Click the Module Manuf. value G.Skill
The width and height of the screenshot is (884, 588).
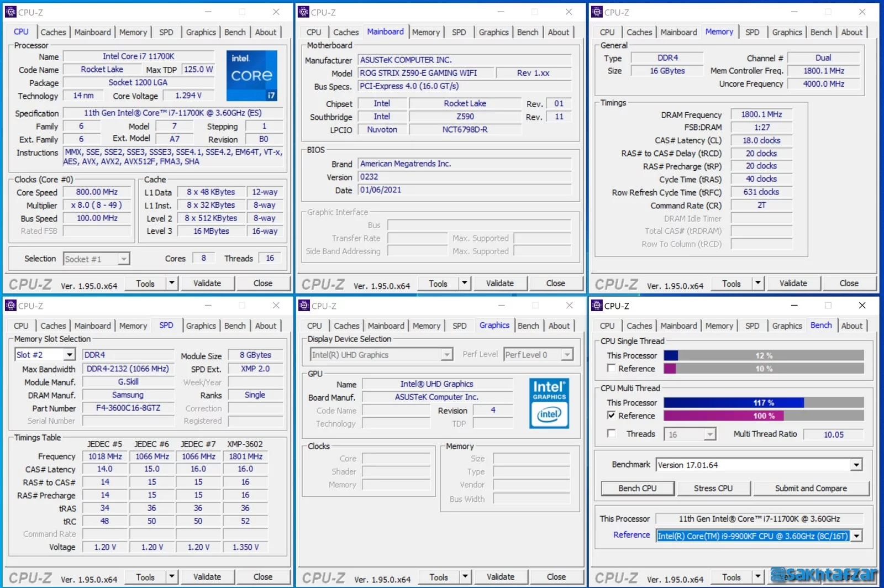coord(128,382)
